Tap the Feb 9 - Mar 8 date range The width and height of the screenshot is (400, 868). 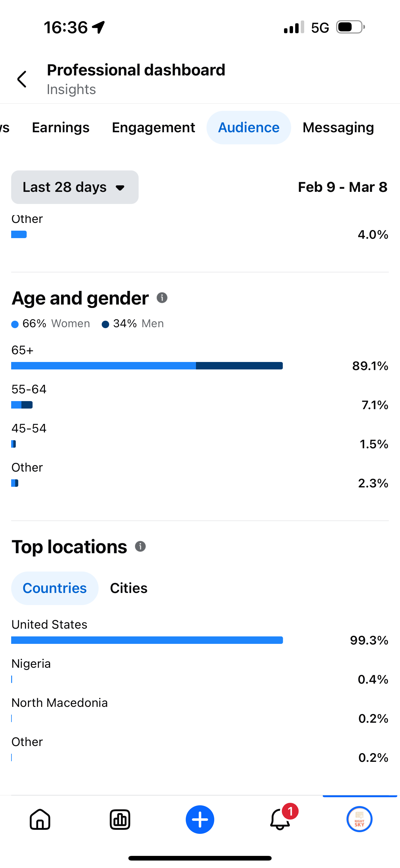point(343,187)
